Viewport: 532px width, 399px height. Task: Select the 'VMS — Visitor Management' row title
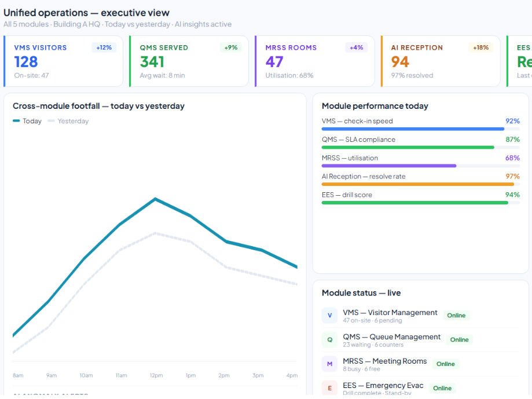(390, 313)
